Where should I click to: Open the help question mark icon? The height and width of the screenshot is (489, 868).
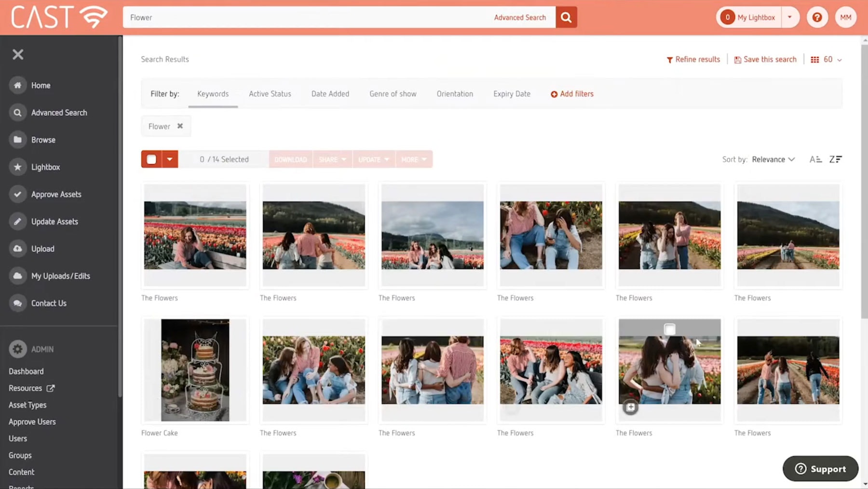[x=817, y=17]
